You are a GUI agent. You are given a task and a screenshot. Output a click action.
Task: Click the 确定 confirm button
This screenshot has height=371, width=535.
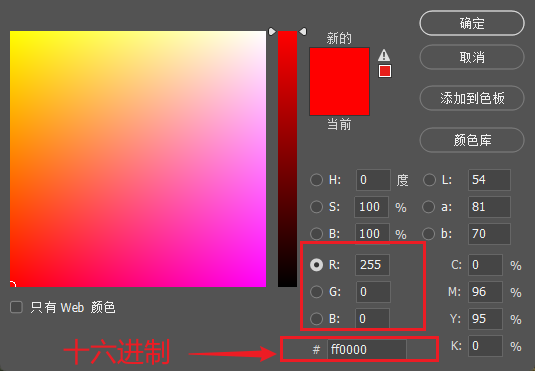472,23
